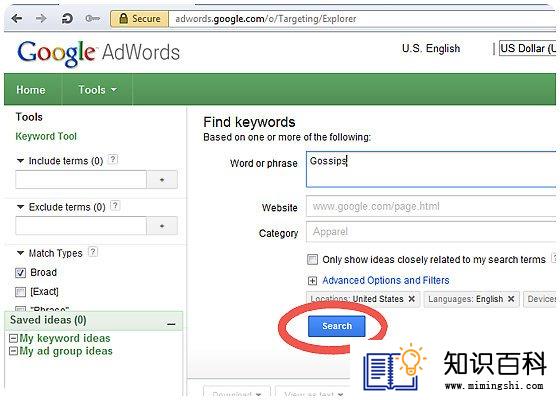Minimize the Saved ideas panel
This screenshot has width=560, height=400.
click(x=171, y=324)
